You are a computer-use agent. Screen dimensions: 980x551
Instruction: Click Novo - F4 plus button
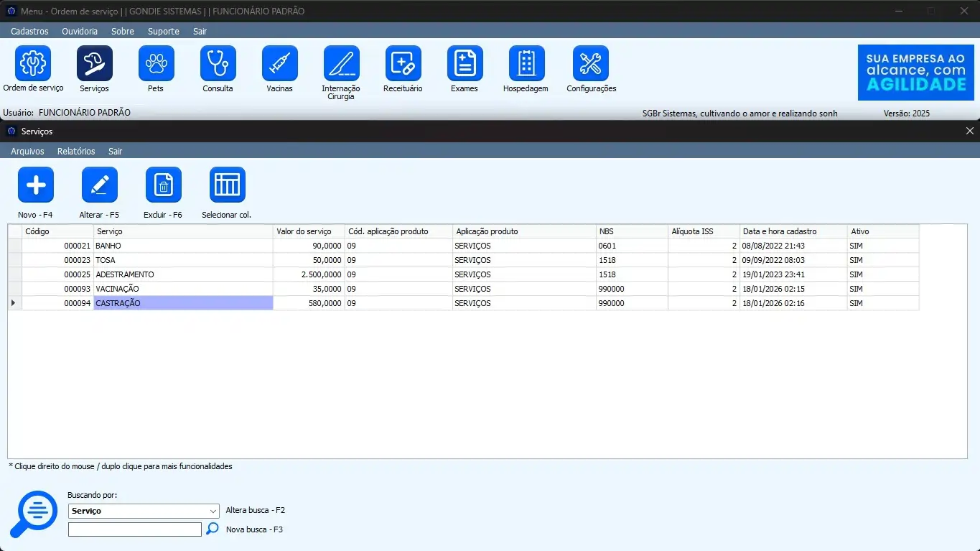(35, 185)
